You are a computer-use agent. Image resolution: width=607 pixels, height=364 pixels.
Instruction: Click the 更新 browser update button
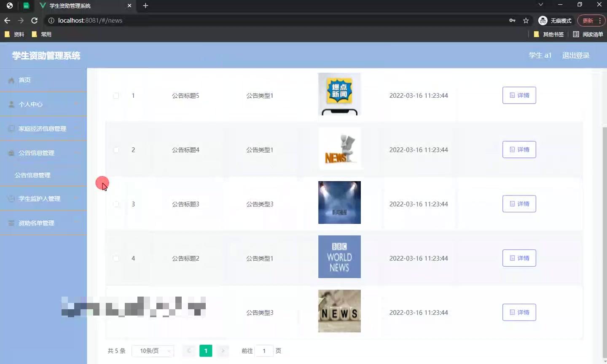point(591,20)
